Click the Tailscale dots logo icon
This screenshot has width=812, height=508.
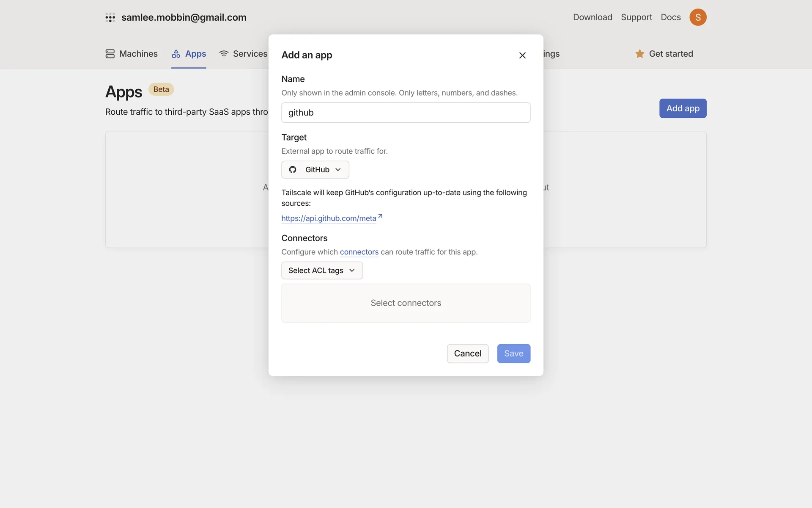click(x=110, y=17)
